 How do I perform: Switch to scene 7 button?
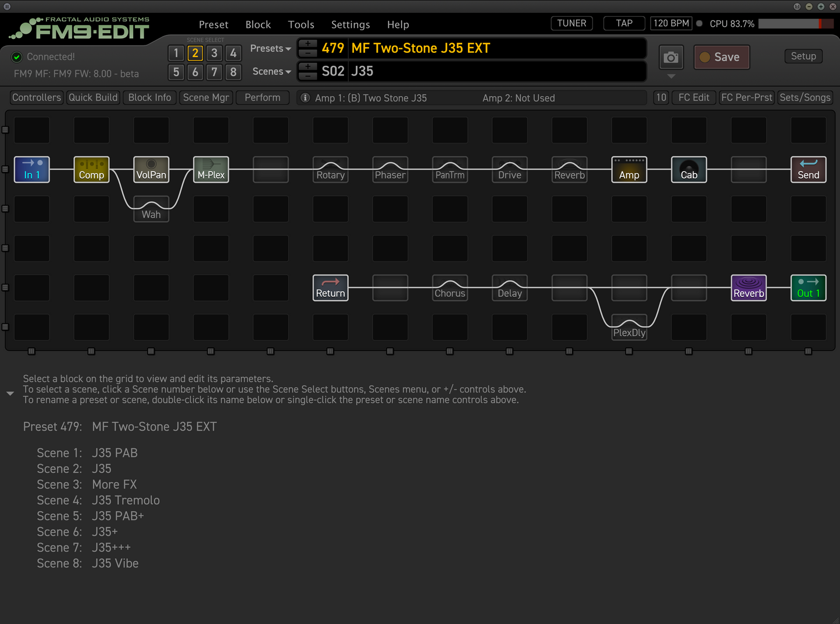tap(215, 72)
